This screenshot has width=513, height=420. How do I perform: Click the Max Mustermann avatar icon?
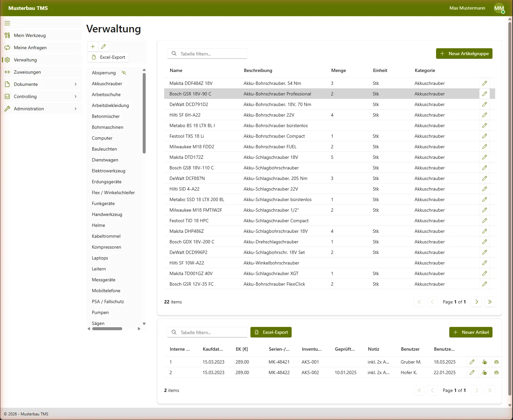(x=499, y=8)
